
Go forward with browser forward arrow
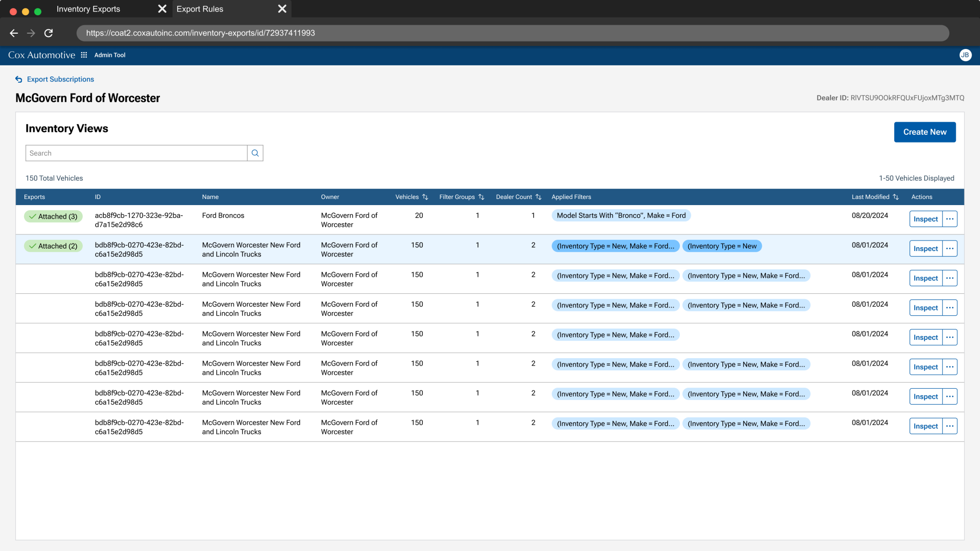[31, 33]
